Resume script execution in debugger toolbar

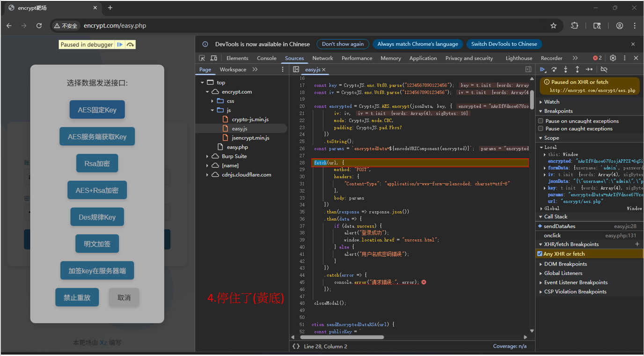coord(543,69)
